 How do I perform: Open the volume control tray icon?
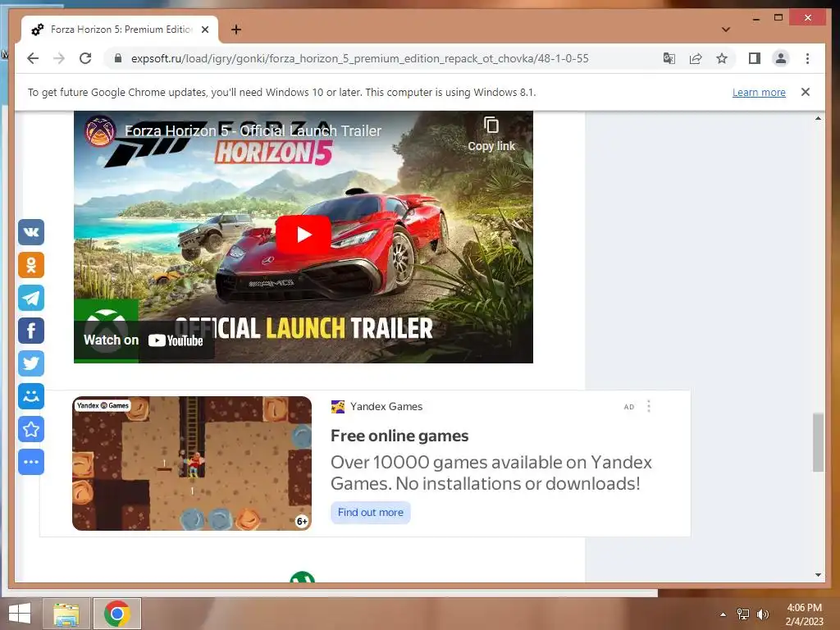762,614
